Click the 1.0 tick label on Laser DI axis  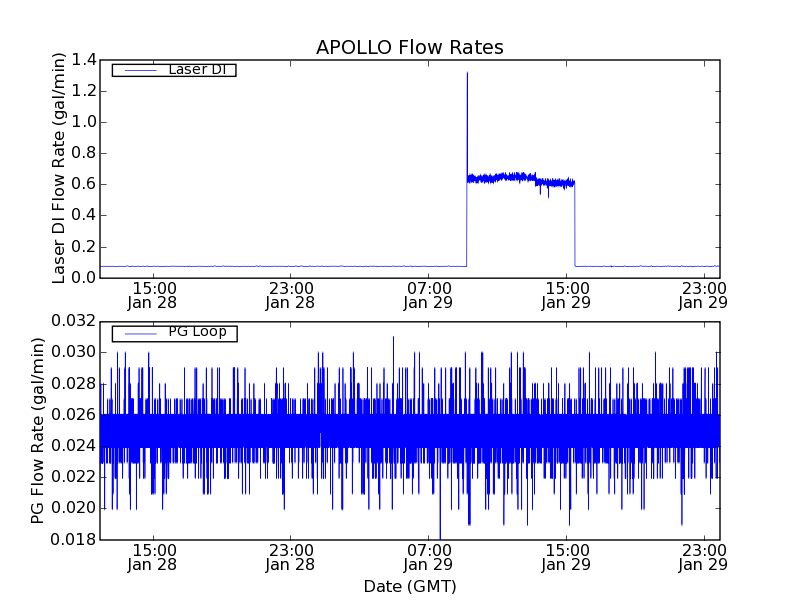click(84, 122)
